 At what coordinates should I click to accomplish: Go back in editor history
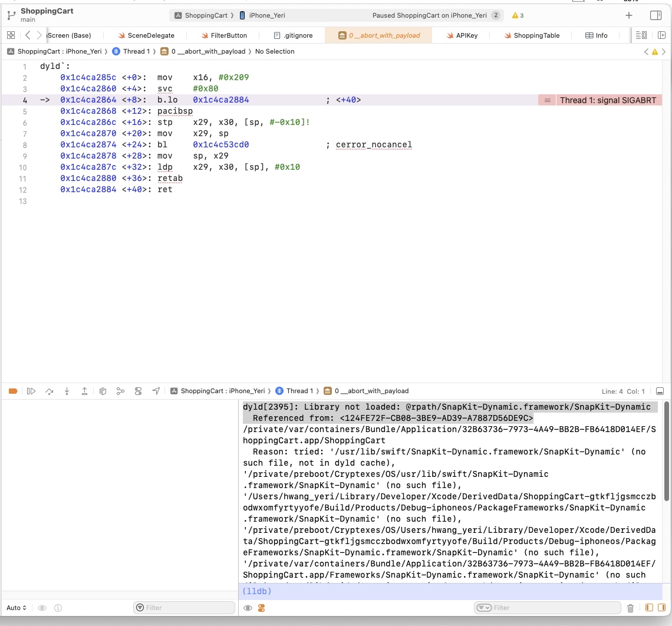coord(28,35)
